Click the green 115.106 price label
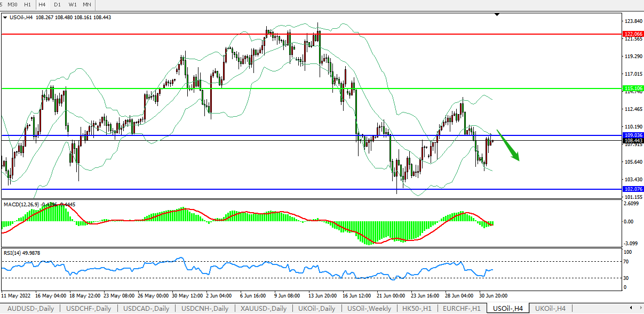The height and width of the screenshot is (314, 644). tap(633, 88)
